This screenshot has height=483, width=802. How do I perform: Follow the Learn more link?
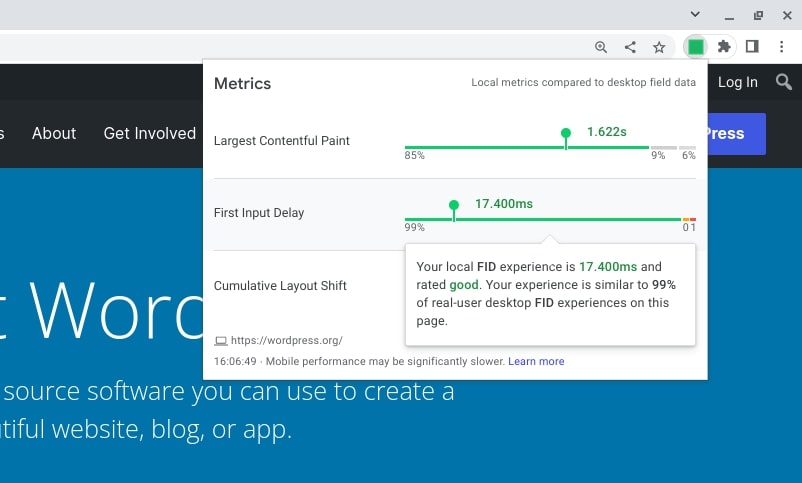click(536, 361)
